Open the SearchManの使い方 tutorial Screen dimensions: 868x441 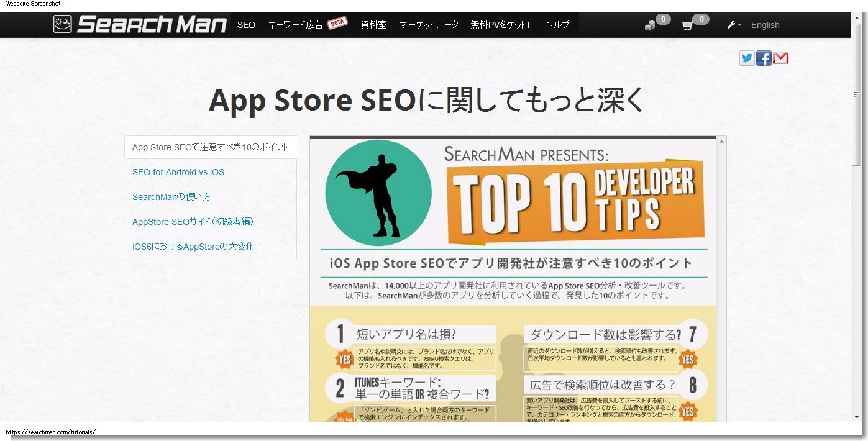click(171, 197)
